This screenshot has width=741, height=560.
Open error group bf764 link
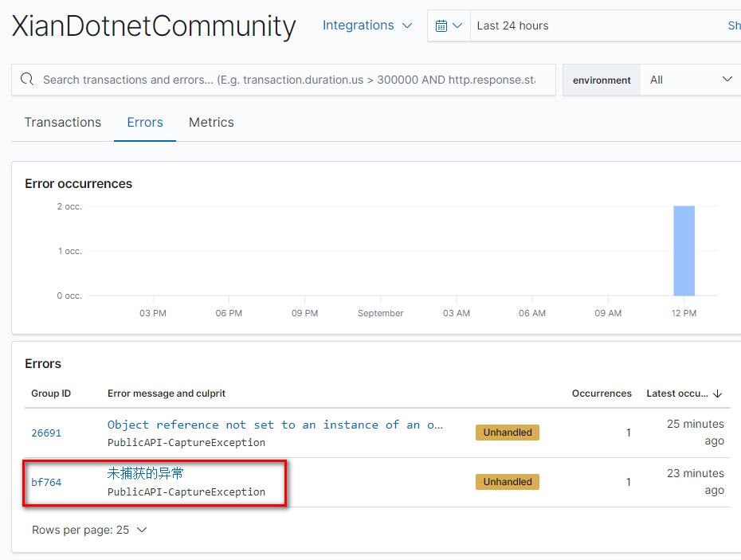tap(46, 482)
